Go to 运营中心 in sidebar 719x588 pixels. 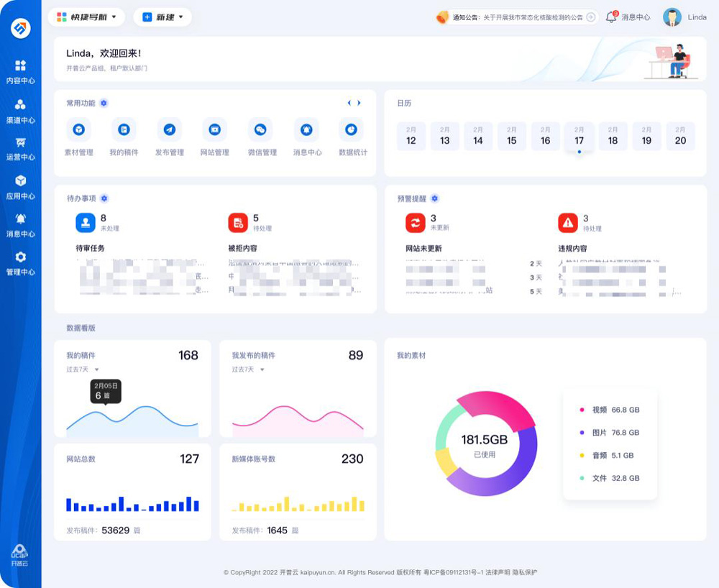click(x=20, y=149)
